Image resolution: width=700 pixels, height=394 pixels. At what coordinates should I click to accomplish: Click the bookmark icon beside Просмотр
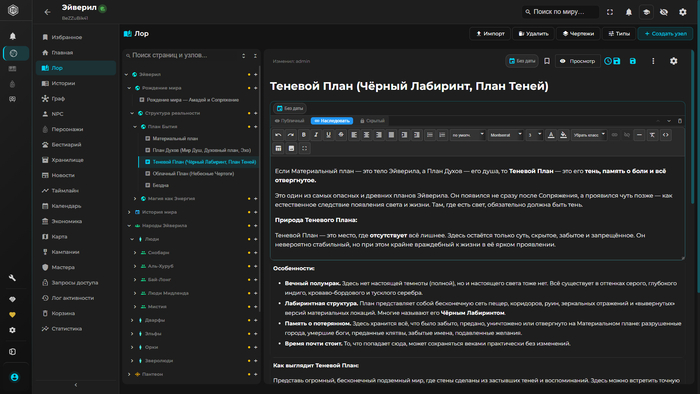(547, 61)
